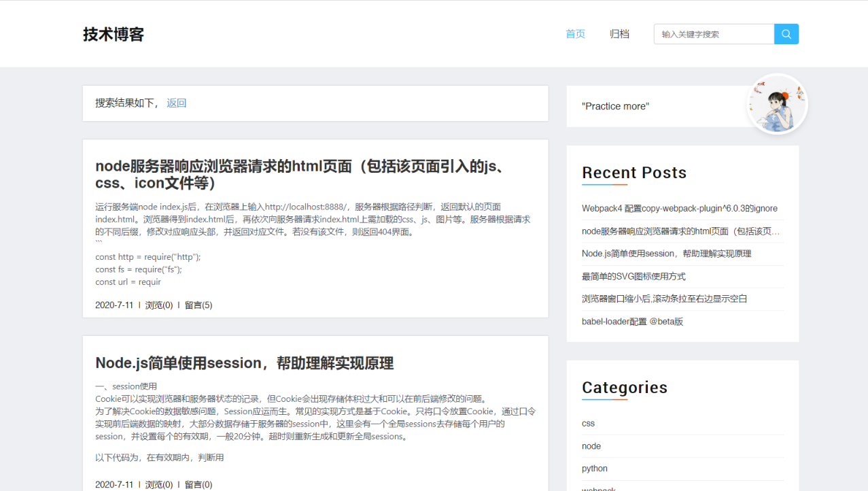Click the Recent Posts heading

(x=634, y=173)
